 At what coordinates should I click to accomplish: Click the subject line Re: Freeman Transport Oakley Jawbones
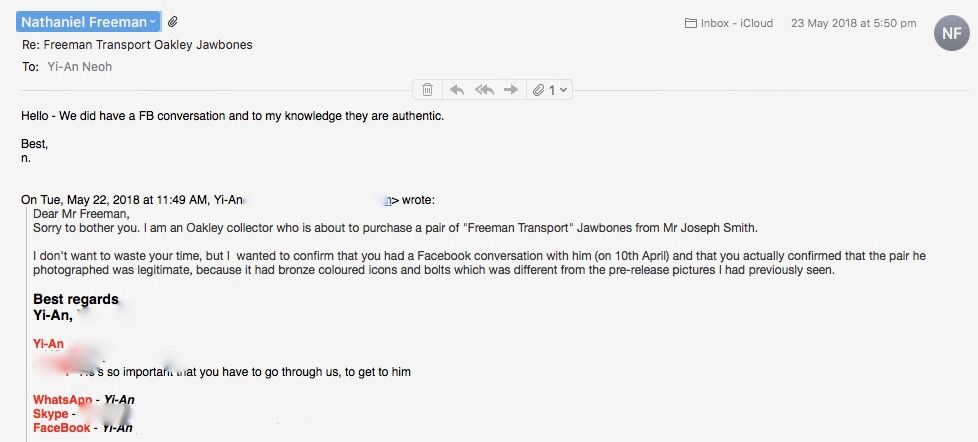point(137,45)
